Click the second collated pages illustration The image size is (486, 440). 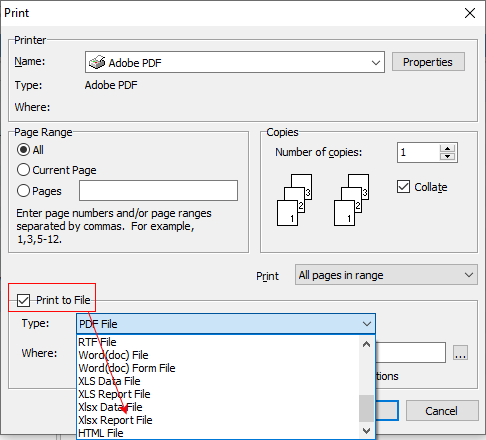point(351,200)
